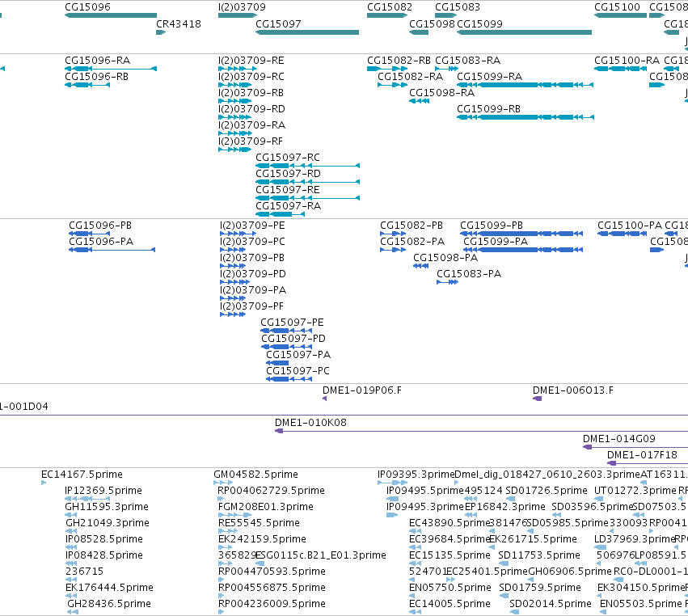Click transcript label CG15097-RA
The width and height of the screenshot is (688, 616).
tap(289, 206)
